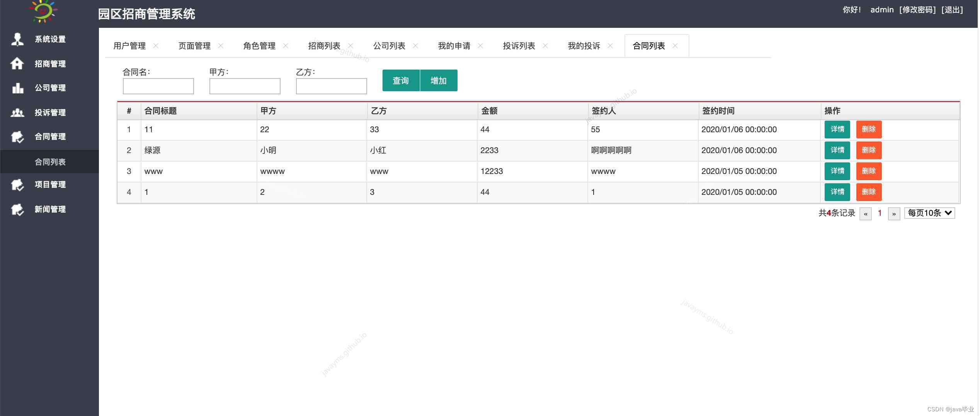Go to previous page («)
Viewport: 980px width, 416px height.
pyautogui.click(x=866, y=214)
